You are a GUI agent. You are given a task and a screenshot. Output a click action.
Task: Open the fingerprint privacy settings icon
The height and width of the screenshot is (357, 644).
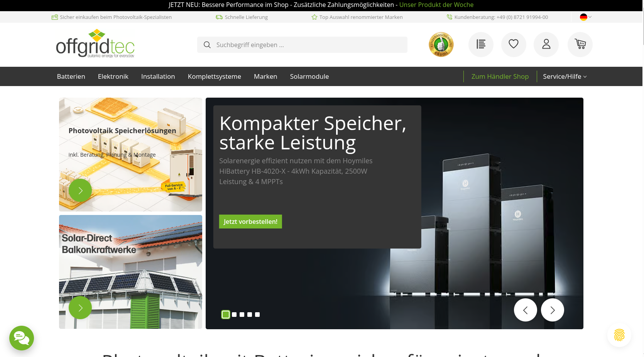pyautogui.click(x=619, y=335)
